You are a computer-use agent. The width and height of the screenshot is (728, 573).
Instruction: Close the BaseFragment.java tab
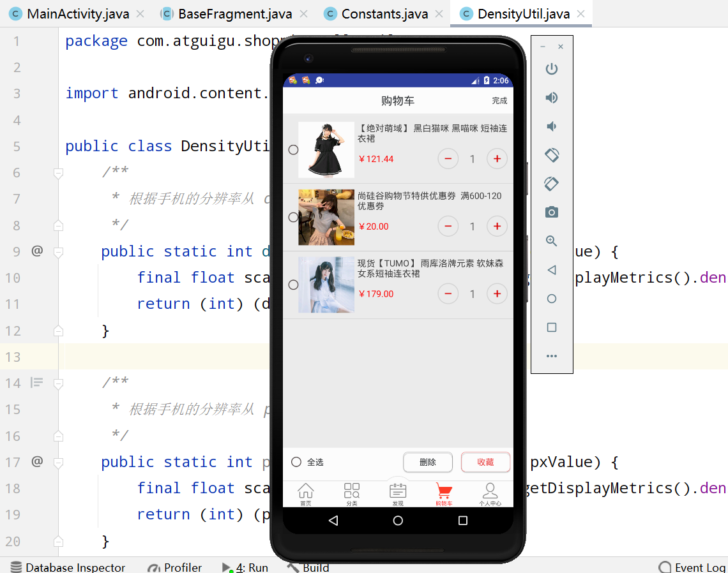pos(303,14)
